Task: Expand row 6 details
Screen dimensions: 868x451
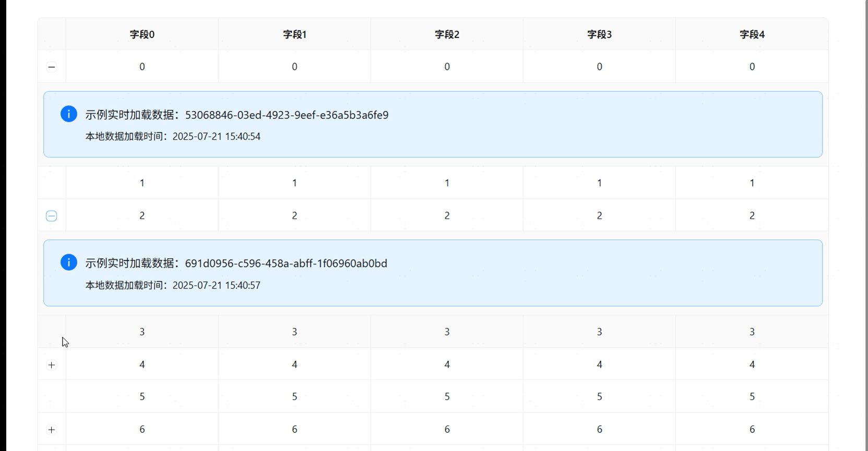Action: click(x=52, y=430)
